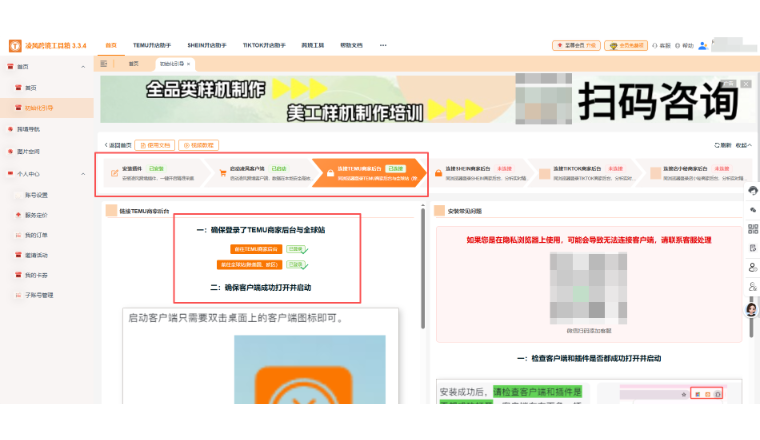Switch to the 首页 page tab
The image size is (760, 440).
point(133,63)
